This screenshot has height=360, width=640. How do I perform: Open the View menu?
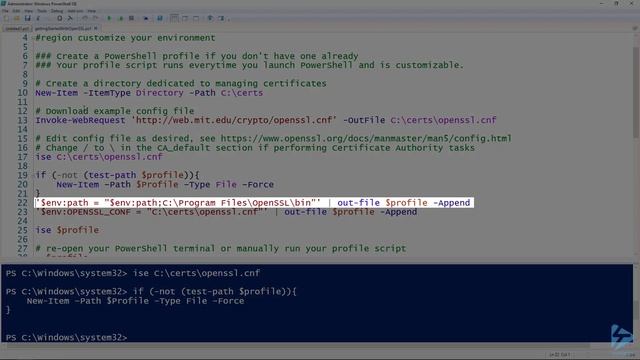point(29,11)
